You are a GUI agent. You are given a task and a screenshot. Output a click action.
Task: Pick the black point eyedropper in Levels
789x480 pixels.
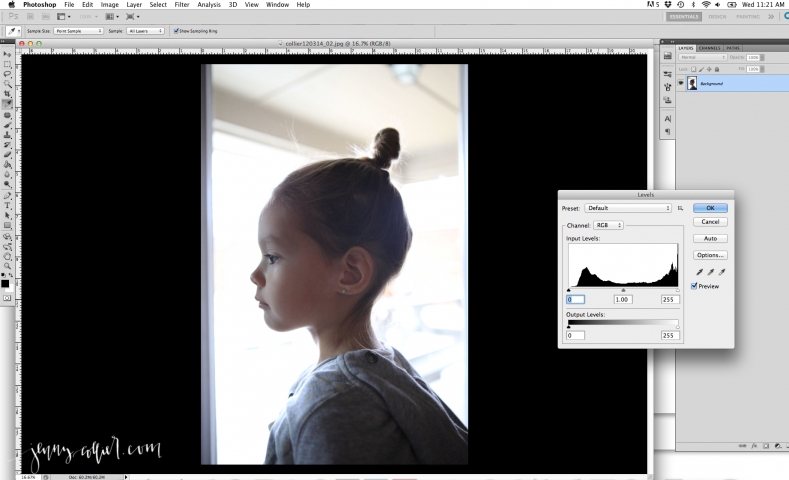coord(699,272)
